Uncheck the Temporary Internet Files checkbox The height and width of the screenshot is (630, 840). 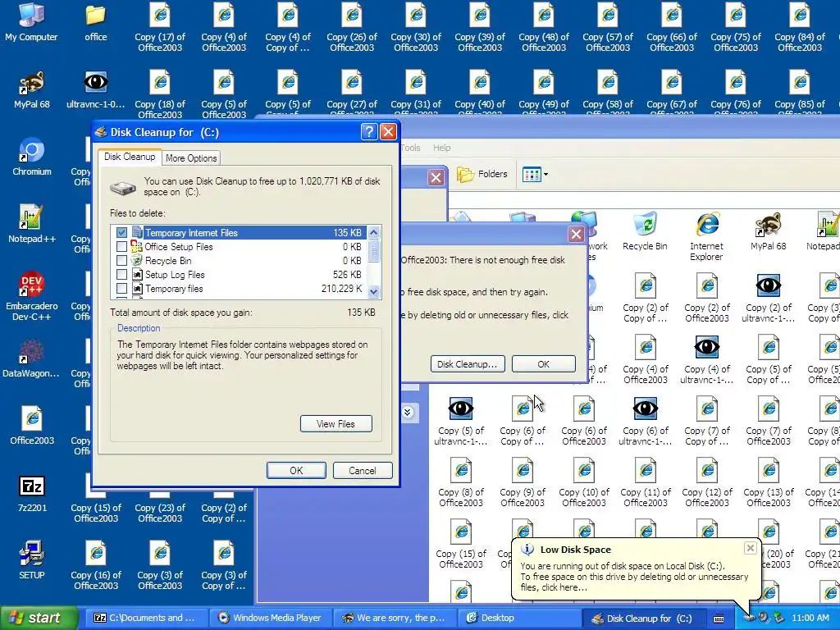(121, 232)
